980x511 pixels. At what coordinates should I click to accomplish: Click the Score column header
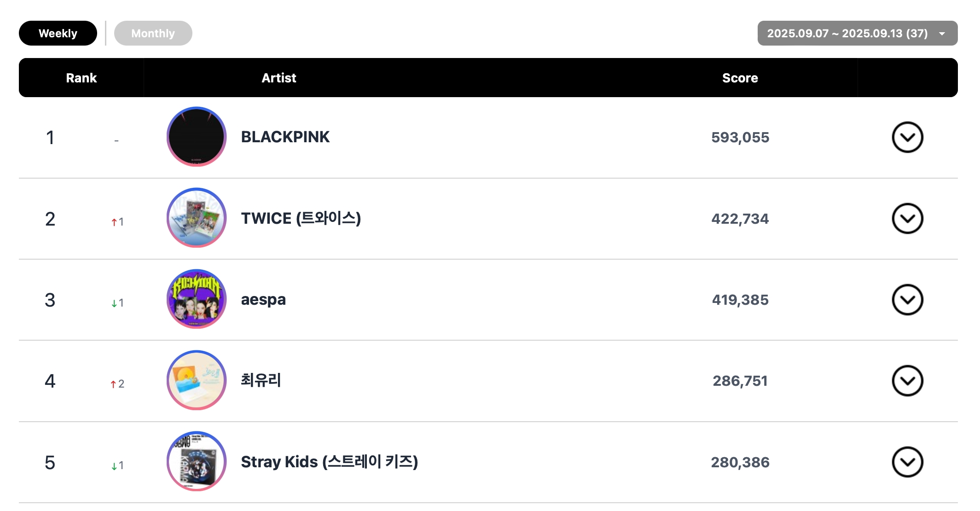click(x=740, y=78)
